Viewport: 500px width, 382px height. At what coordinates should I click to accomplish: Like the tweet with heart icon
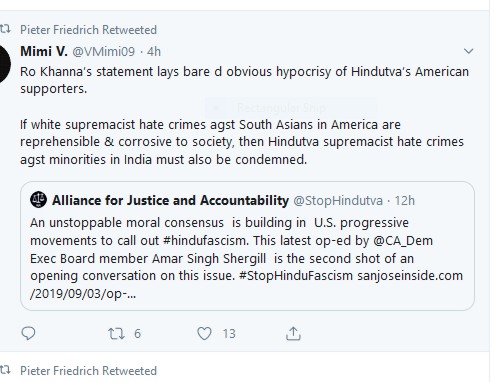[x=204, y=334]
